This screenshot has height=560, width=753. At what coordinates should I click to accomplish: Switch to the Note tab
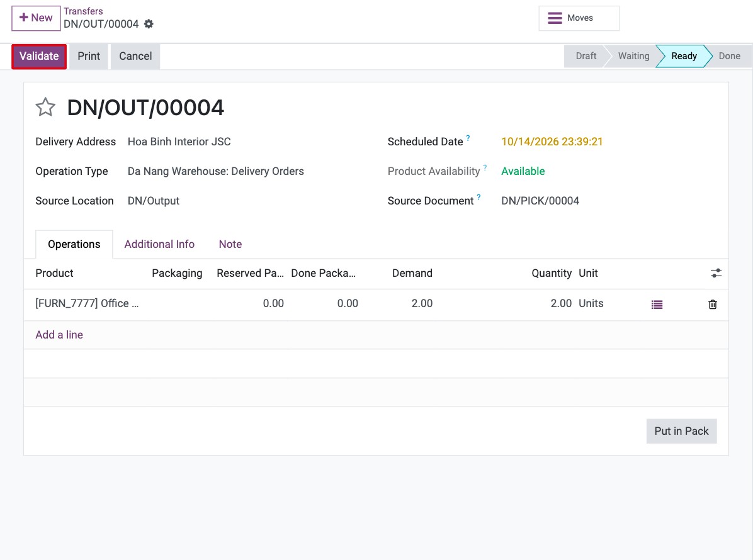(x=230, y=244)
